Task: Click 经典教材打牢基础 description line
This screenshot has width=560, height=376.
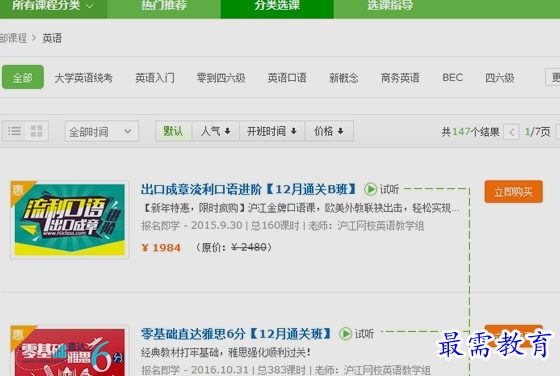Action: (226, 352)
